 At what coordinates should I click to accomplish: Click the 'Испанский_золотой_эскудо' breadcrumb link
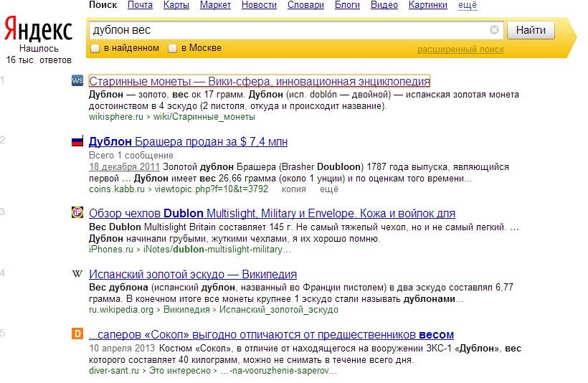point(279,310)
